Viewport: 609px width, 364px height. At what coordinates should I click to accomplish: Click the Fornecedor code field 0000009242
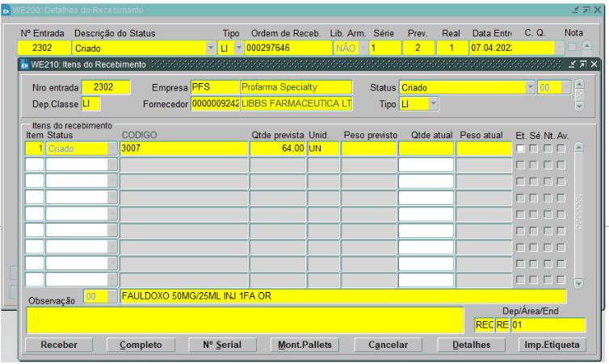click(x=215, y=103)
